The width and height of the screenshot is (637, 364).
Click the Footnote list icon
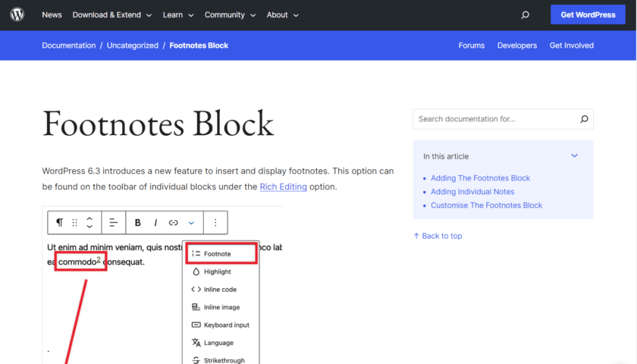[196, 253]
